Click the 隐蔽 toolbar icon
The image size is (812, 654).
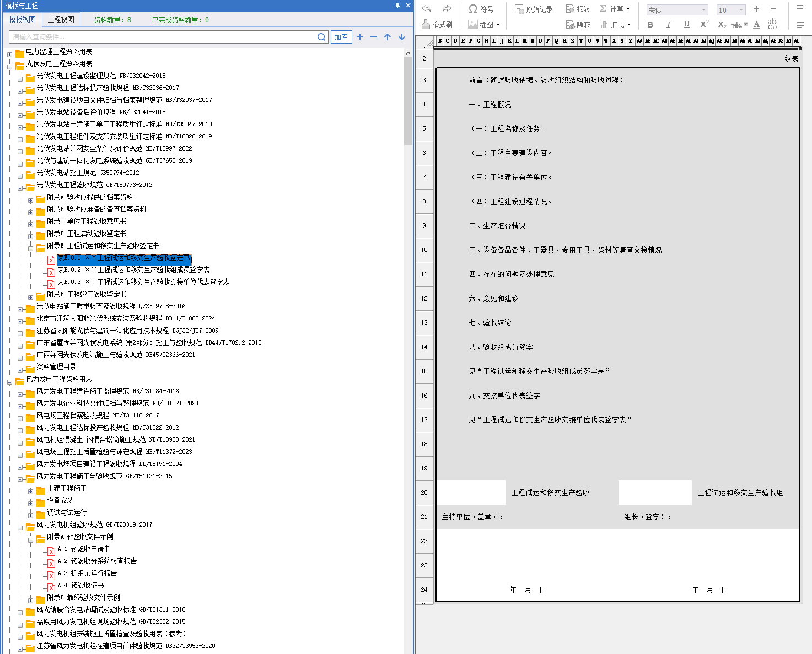point(578,24)
